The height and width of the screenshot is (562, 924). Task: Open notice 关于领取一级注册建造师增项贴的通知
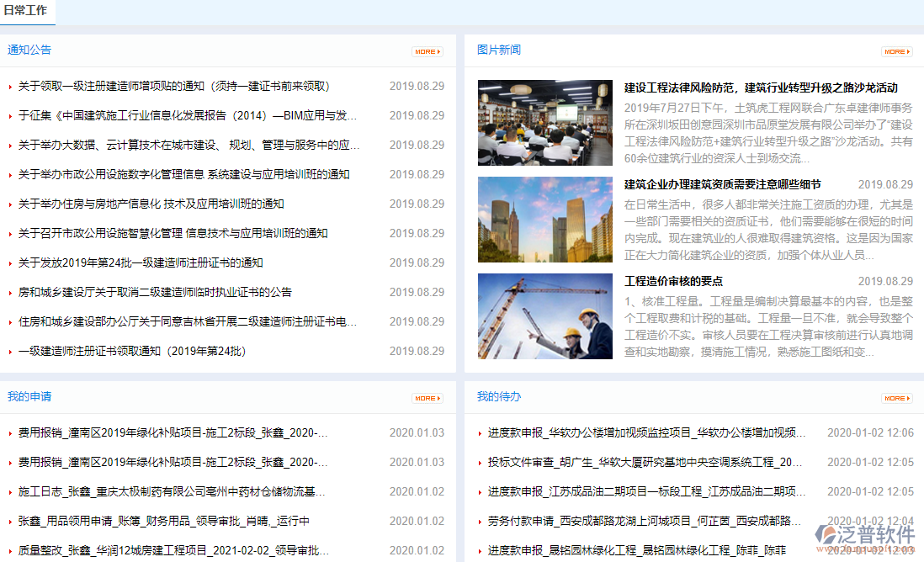pos(168,86)
